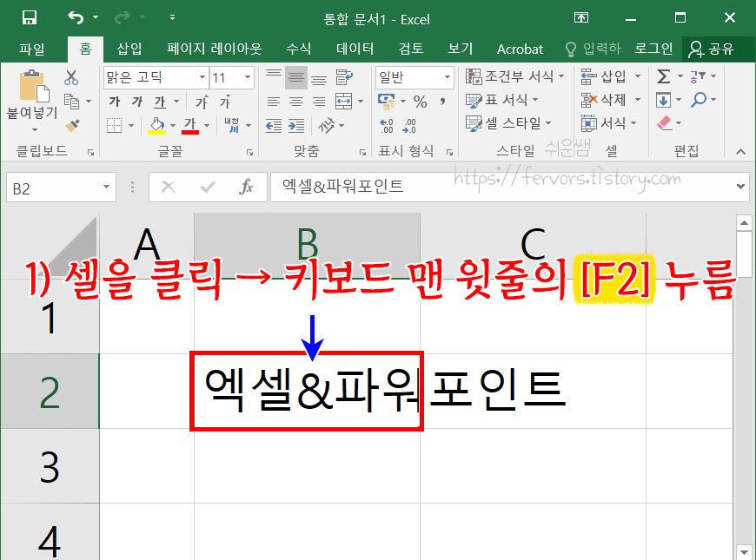The width and height of the screenshot is (756, 560).
Task: Expand the 붙여넣기 dropdown arrow
Action: (34, 130)
